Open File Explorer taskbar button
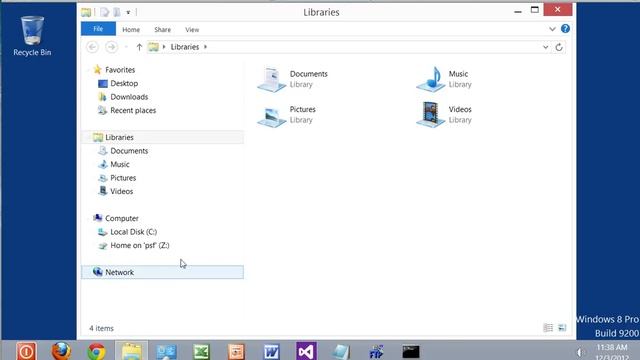The image size is (640, 360). pos(131,351)
